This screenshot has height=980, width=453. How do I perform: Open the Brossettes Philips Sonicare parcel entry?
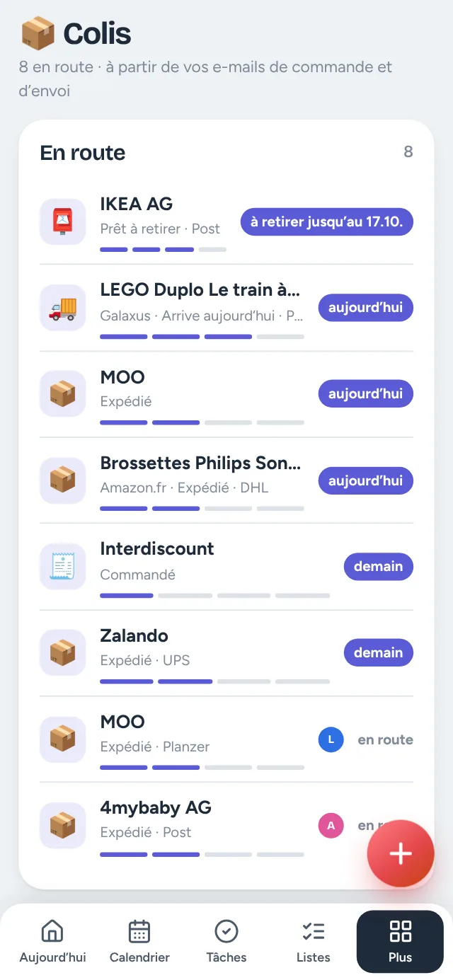pyautogui.click(x=226, y=480)
